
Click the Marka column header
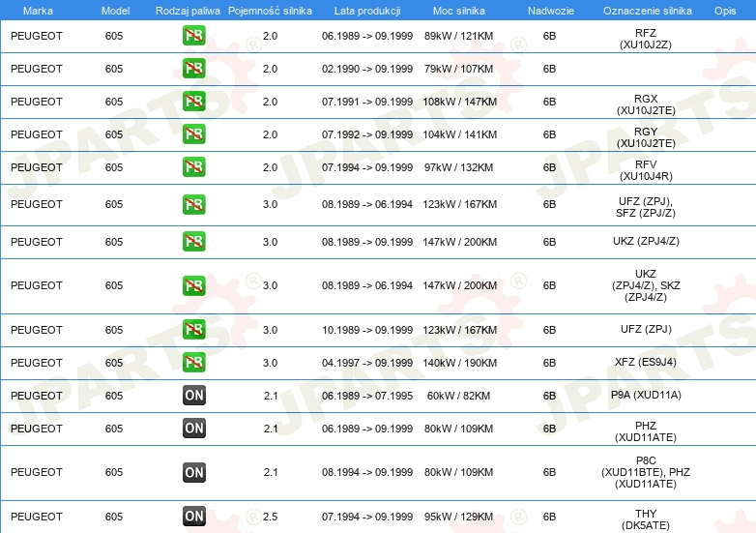(38, 11)
